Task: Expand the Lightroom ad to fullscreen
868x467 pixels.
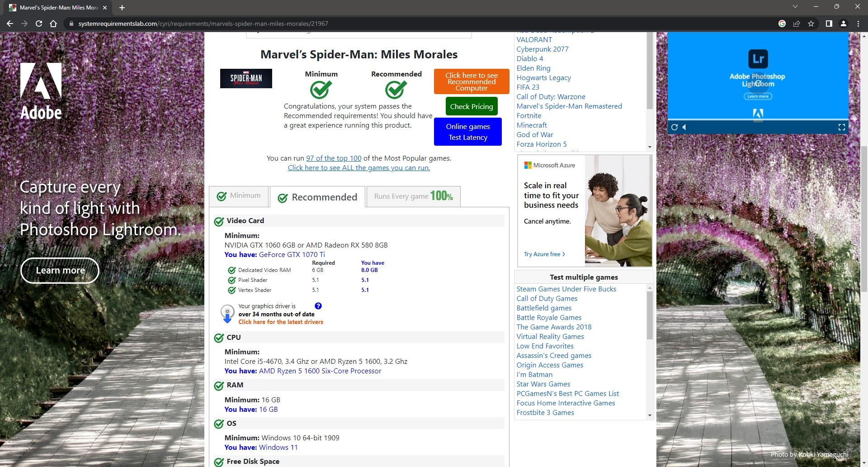Action: tap(841, 127)
